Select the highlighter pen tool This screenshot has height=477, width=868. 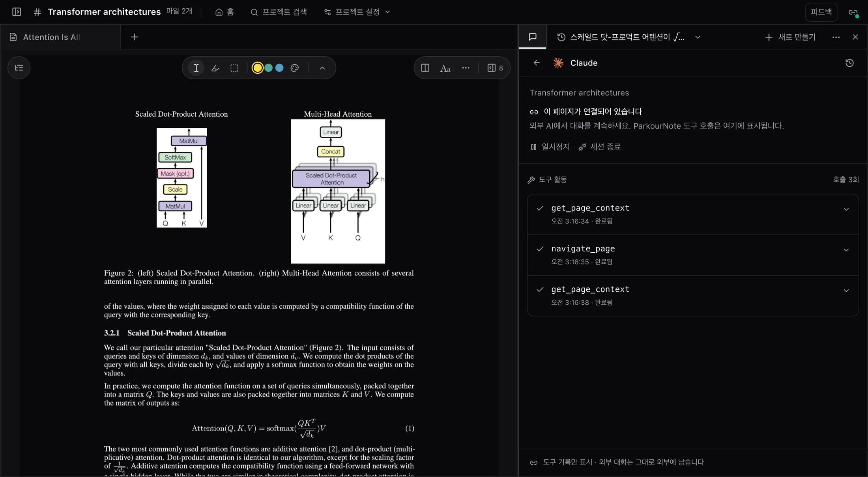(215, 68)
